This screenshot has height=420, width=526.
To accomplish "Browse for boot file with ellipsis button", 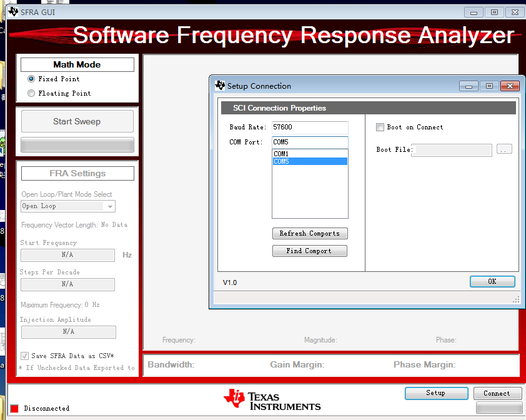I will 504,149.
